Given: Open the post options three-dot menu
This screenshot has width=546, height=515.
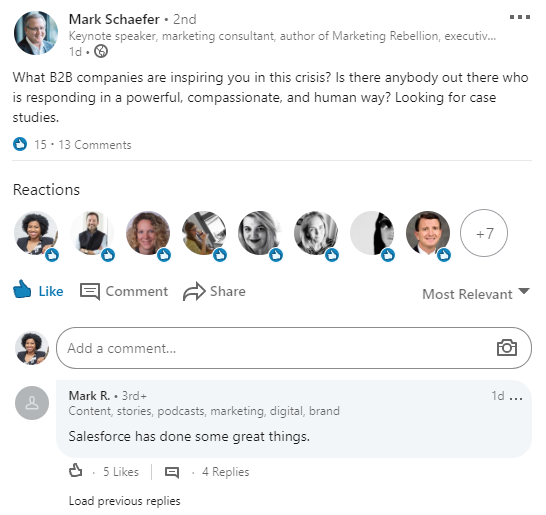Looking at the screenshot, I should 520,17.
